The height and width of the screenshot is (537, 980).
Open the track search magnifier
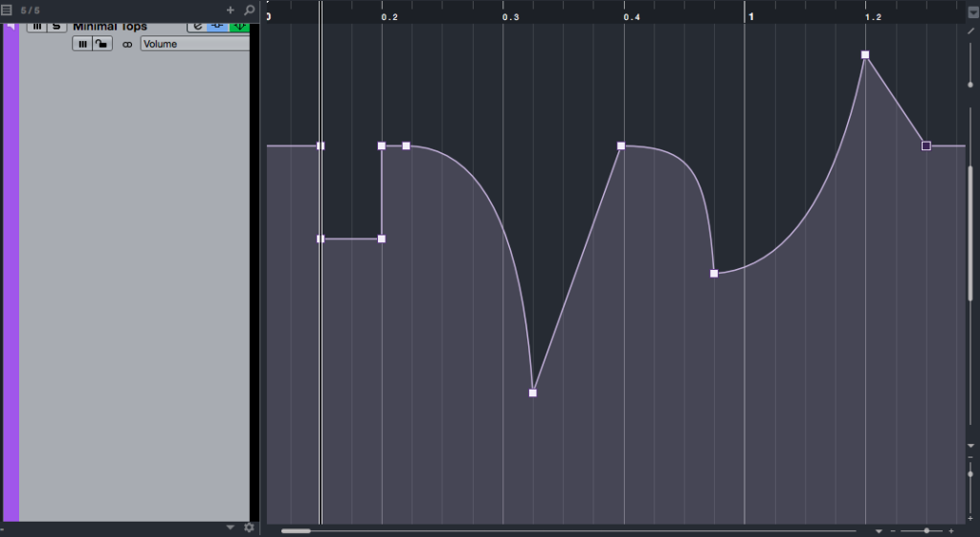pyautogui.click(x=249, y=10)
